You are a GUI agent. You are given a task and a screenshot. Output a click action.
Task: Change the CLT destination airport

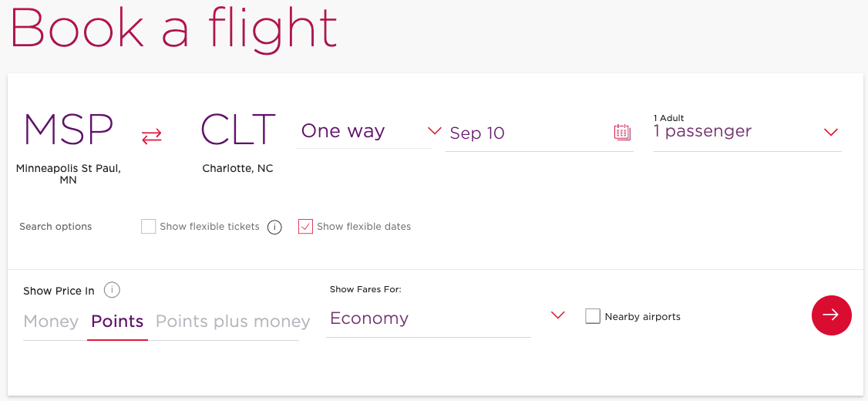[237, 130]
